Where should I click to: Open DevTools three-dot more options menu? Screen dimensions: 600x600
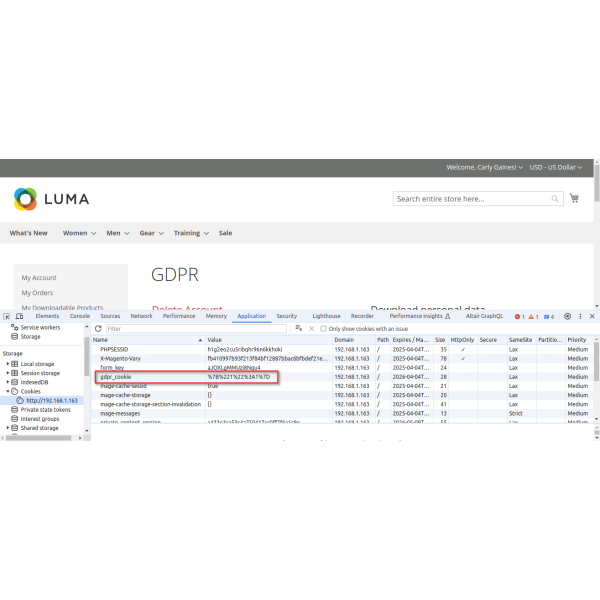coord(580,316)
